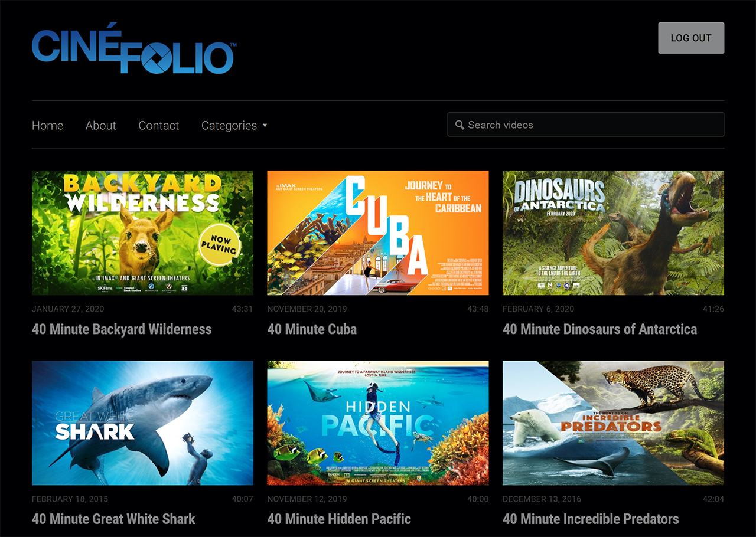Open the Incredible Predators poster thumbnail
This screenshot has width=756, height=537.
click(x=613, y=423)
